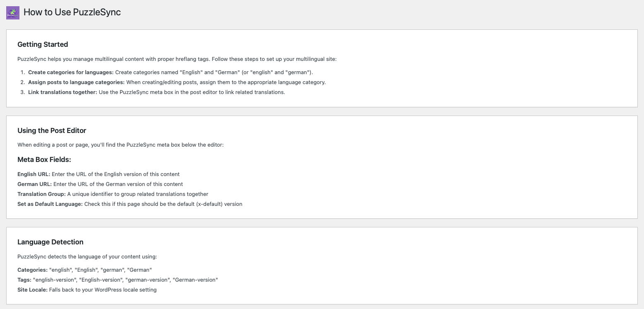Click the "Link translations together:" step label
This screenshot has width=644, height=309.
coord(62,92)
